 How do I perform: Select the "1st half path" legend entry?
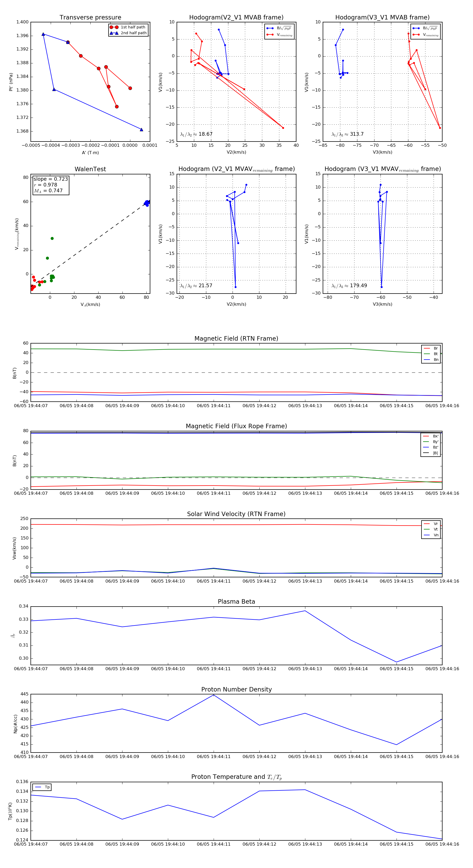point(128,27)
